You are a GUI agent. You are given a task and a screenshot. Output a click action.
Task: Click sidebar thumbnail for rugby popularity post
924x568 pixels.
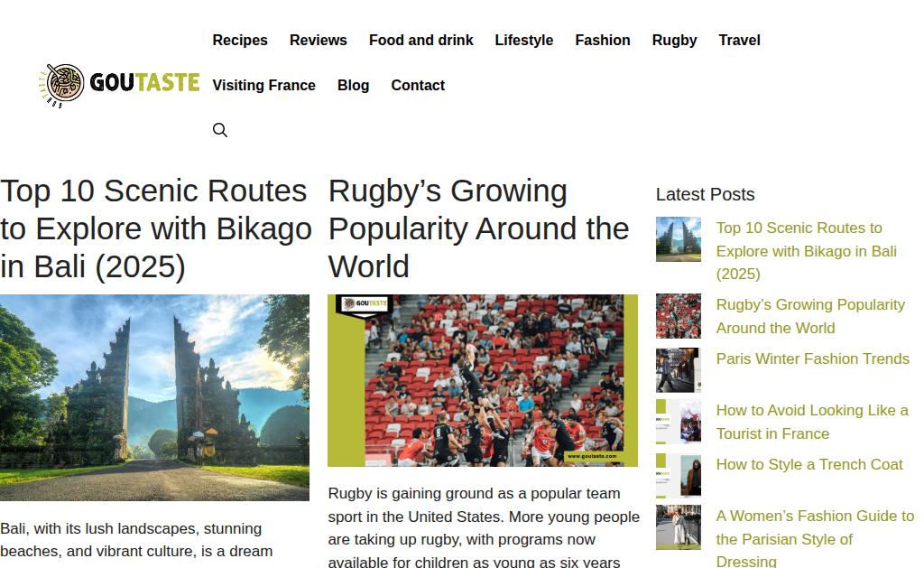coord(679,315)
